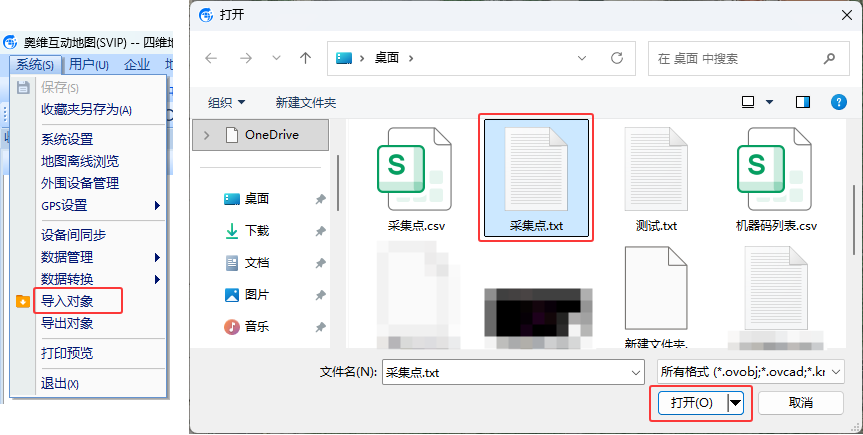Open 外围设备管理 entry
This screenshot has width=863, height=435.
point(80,183)
